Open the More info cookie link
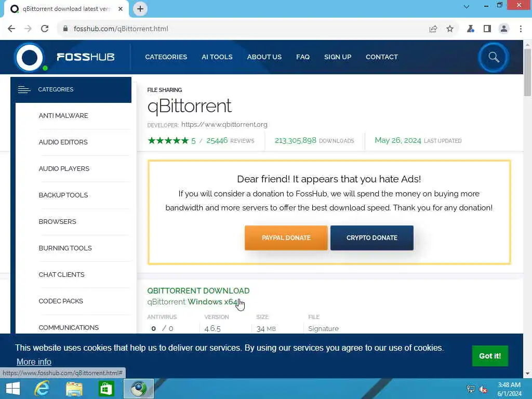 34,362
